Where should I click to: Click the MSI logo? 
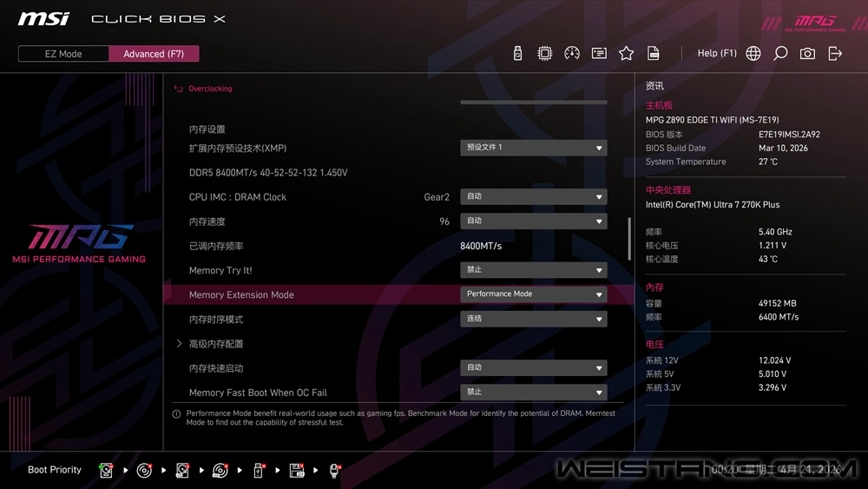coord(43,19)
